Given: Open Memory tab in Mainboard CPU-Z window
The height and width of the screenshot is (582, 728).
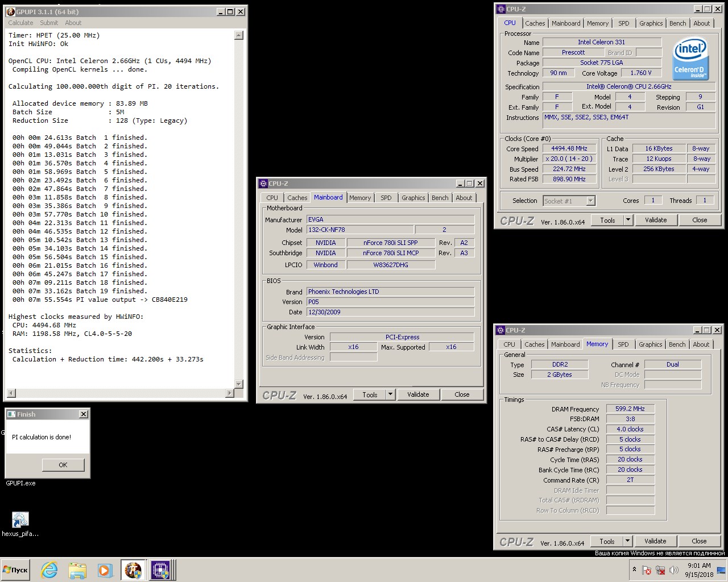Looking at the screenshot, I should point(360,198).
